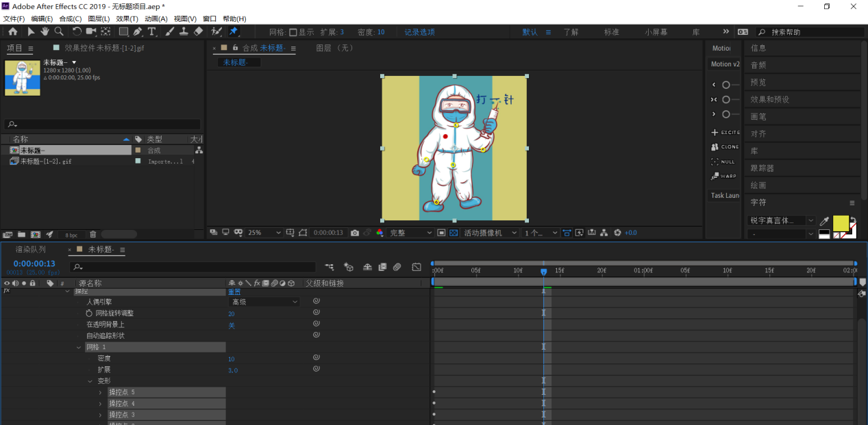Click the timeline layer search field

[x=193, y=267]
